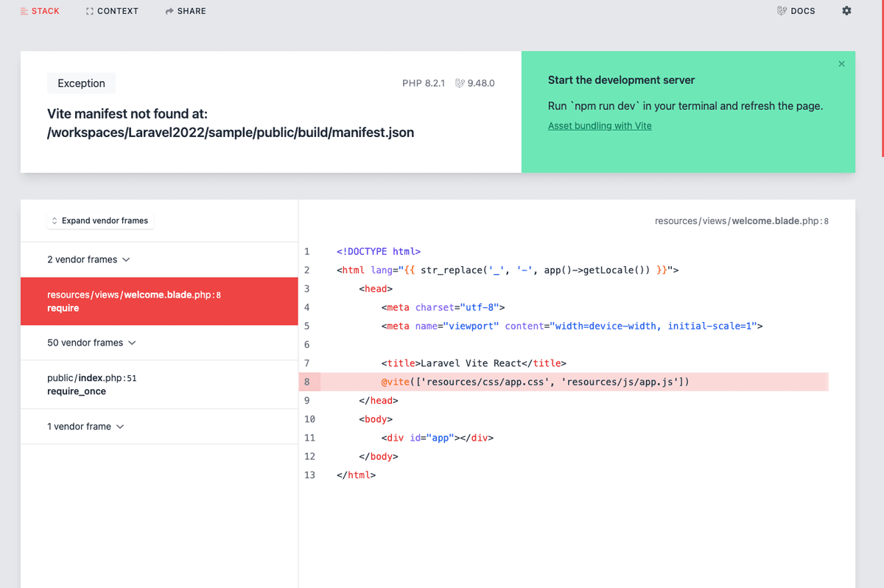Viewport: 884px width, 588px height.
Task: Select the public/index.php:51 stack frame
Action: [x=159, y=385]
